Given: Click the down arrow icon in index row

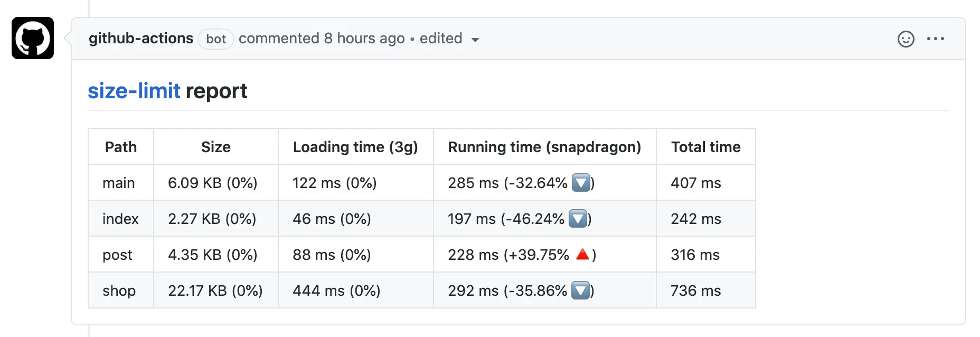Looking at the screenshot, I should point(578,219).
